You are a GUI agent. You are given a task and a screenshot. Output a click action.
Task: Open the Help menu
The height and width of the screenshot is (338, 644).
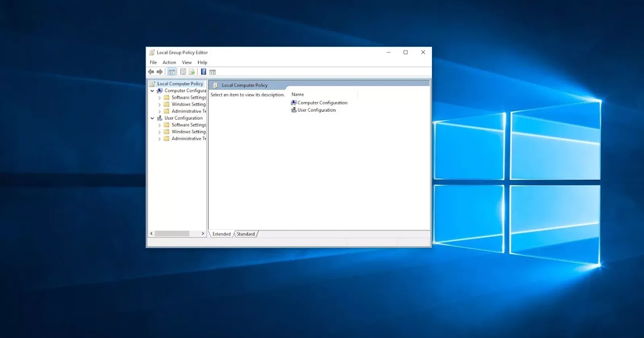pos(202,62)
